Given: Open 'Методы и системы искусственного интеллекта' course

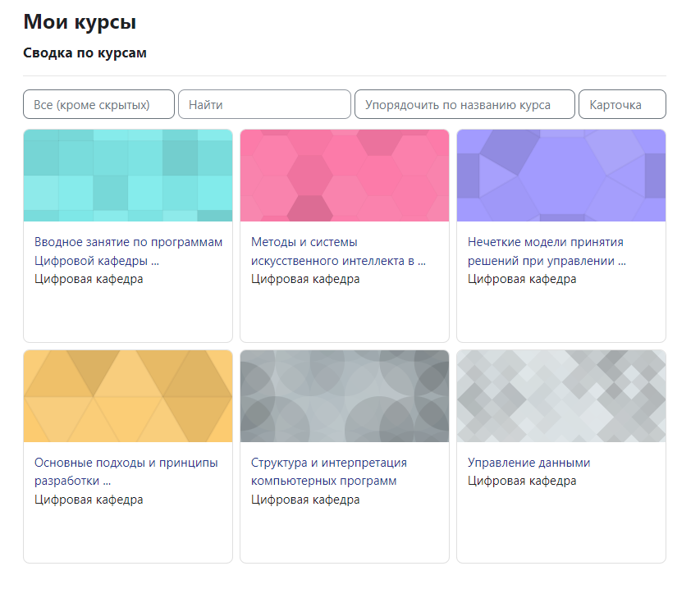Looking at the screenshot, I should click(337, 251).
